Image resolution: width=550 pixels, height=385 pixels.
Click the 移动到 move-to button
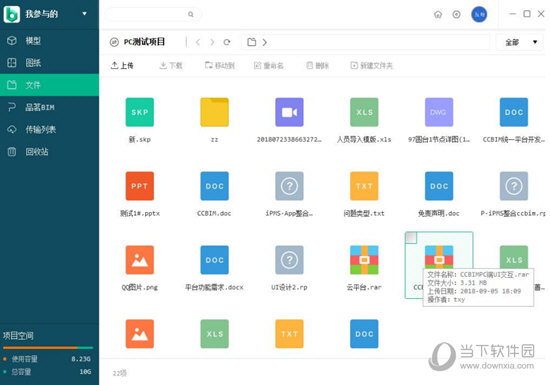220,66
